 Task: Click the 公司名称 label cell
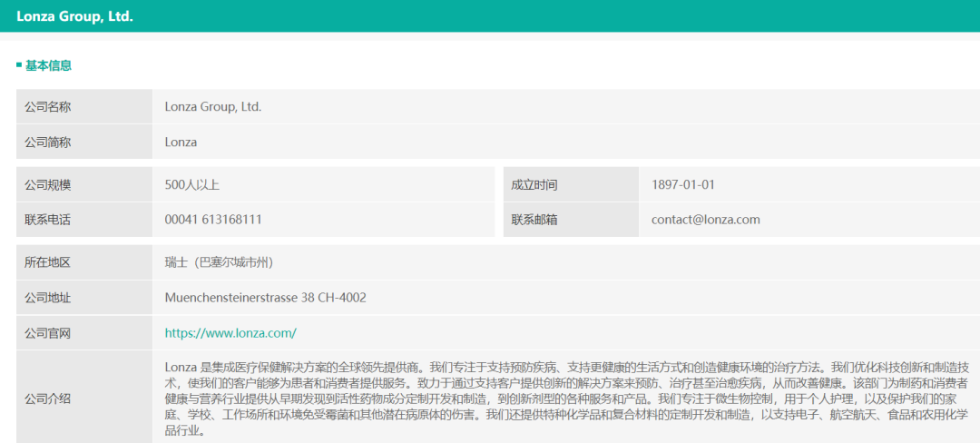point(84,107)
